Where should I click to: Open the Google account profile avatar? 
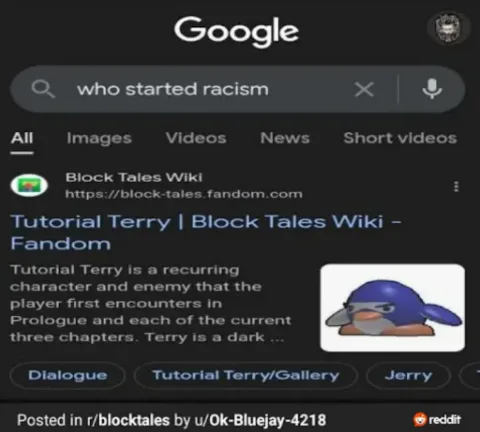click(448, 28)
